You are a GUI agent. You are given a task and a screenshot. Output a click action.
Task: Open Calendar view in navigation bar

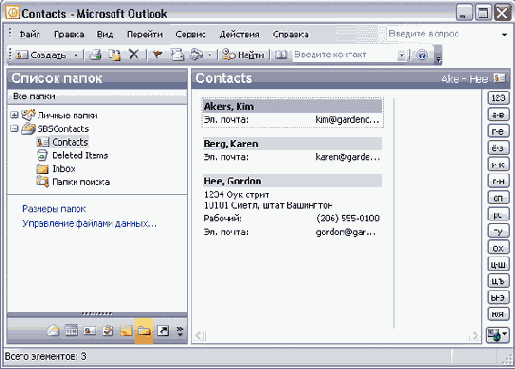(x=71, y=331)
